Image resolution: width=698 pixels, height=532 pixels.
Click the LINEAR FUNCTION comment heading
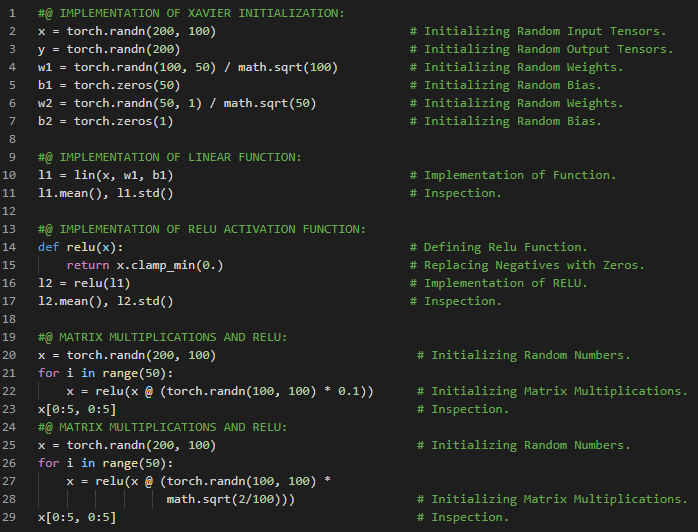click(169, 157)
